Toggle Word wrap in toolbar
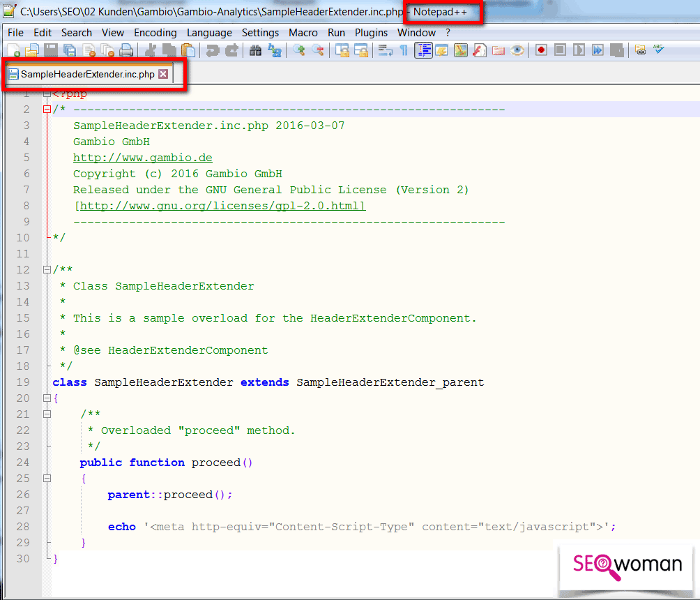Image resolution: width=700 pixels, height=600 pixels. pyautogui.click(x=385, y=50)
